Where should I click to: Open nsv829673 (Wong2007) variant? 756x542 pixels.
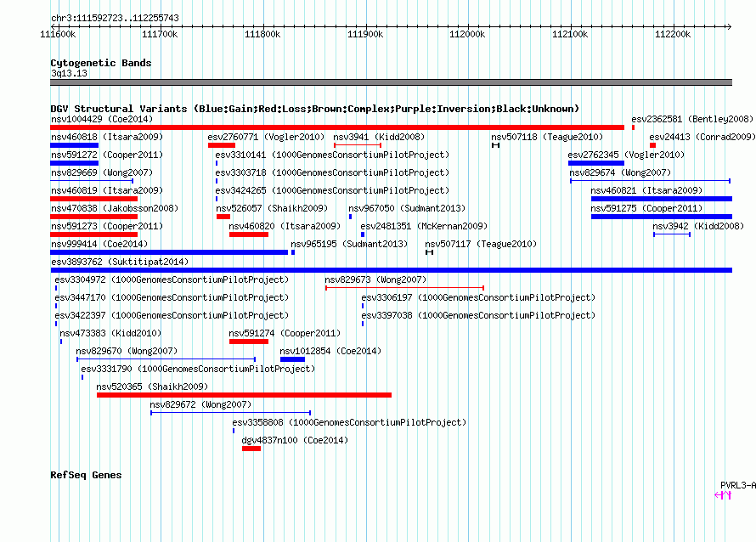(x=375, y=279)
